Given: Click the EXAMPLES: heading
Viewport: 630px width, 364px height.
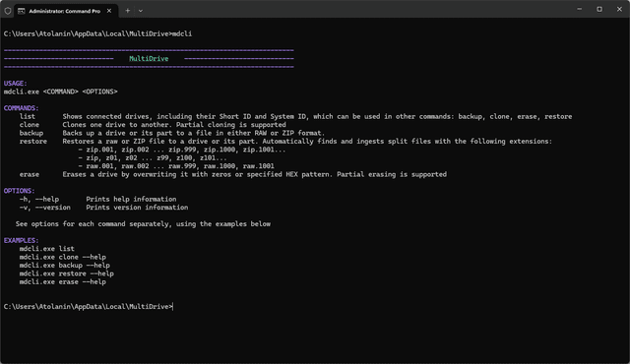Looking at the screenshot, I should (x=22, y=240).
